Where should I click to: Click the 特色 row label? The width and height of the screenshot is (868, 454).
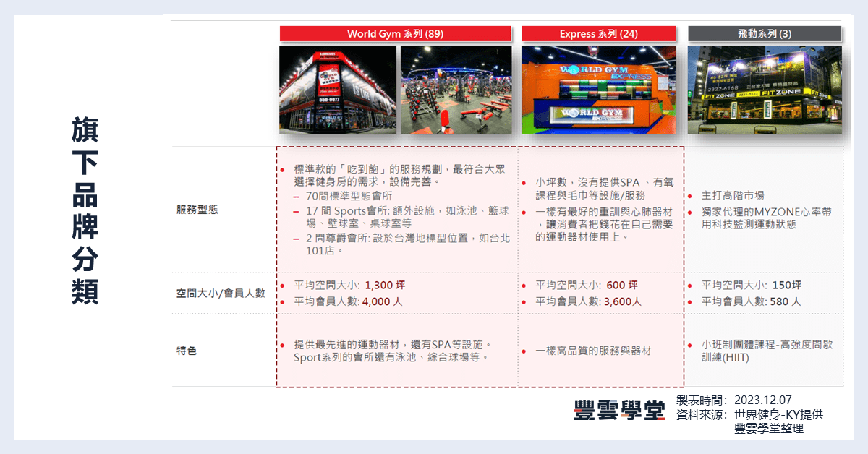187,351
